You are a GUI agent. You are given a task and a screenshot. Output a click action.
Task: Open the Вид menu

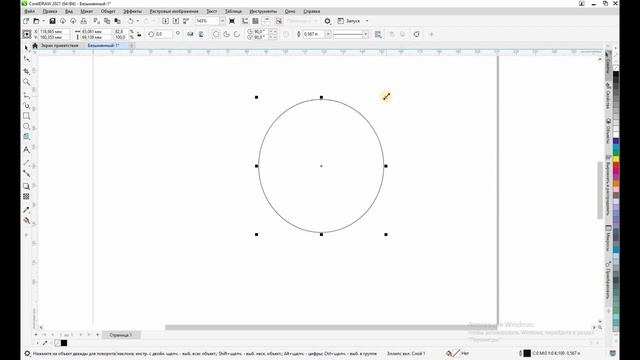click(69, 11)
